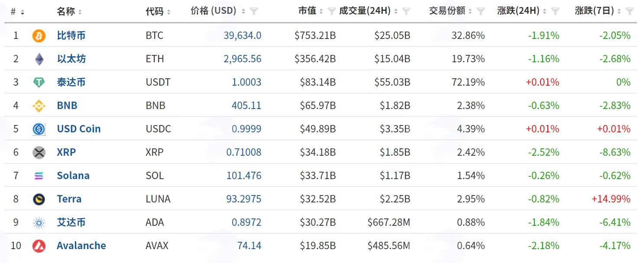Click market cap $19.85B
Image resolution: width=644 pixels, height=263 pixels.
tap(318, 246)
